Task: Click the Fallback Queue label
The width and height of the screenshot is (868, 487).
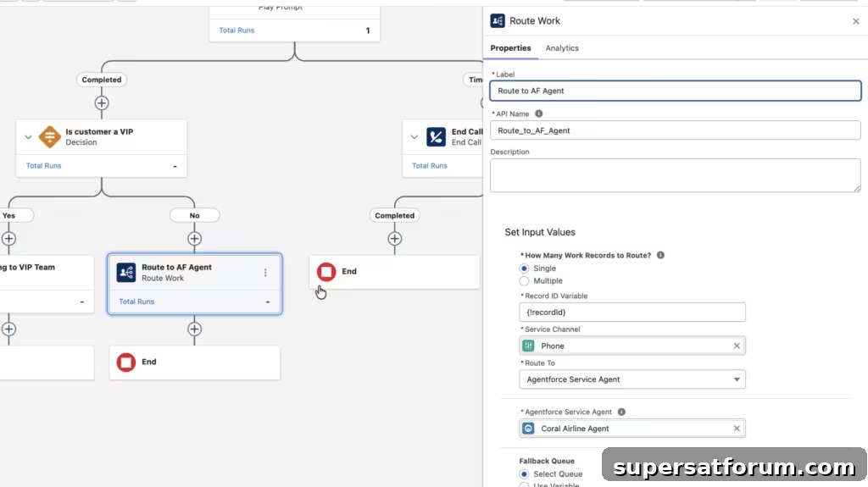Action: (x=547, y=461)
